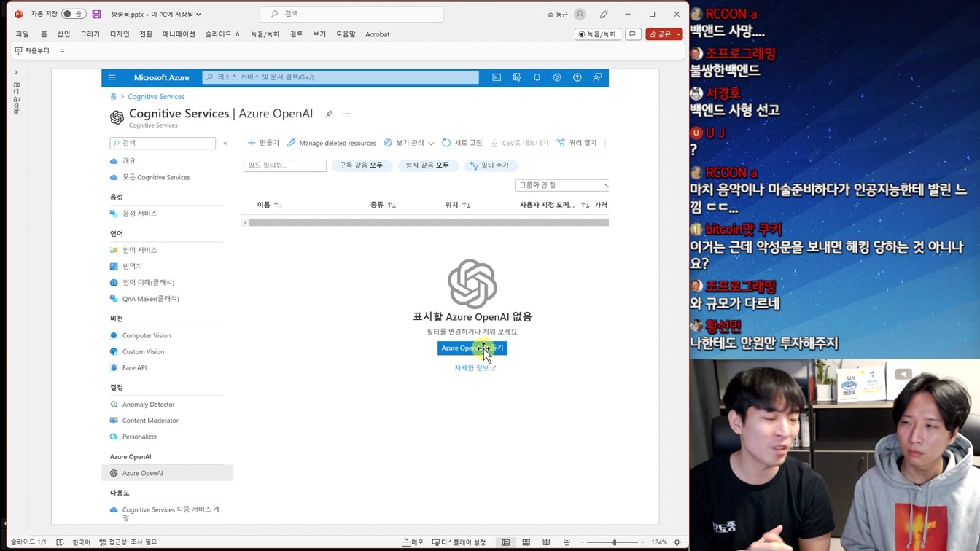
Task: Click the PowerPoint 검색 search box
Action: pyautogui.click(x=351, y=14)
